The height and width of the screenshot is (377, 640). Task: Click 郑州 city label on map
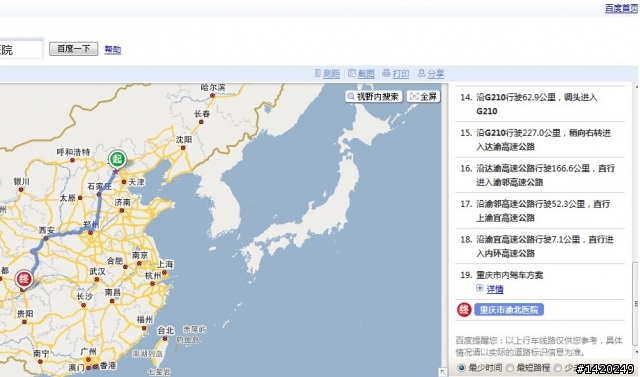91,225
